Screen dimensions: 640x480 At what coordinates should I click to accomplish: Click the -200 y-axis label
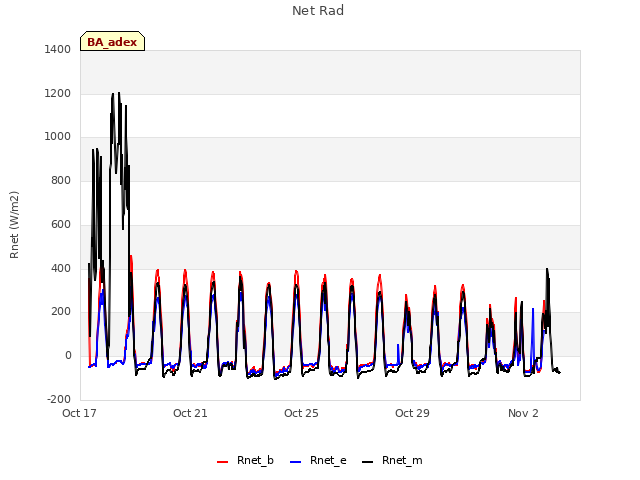tap(59, 399)
